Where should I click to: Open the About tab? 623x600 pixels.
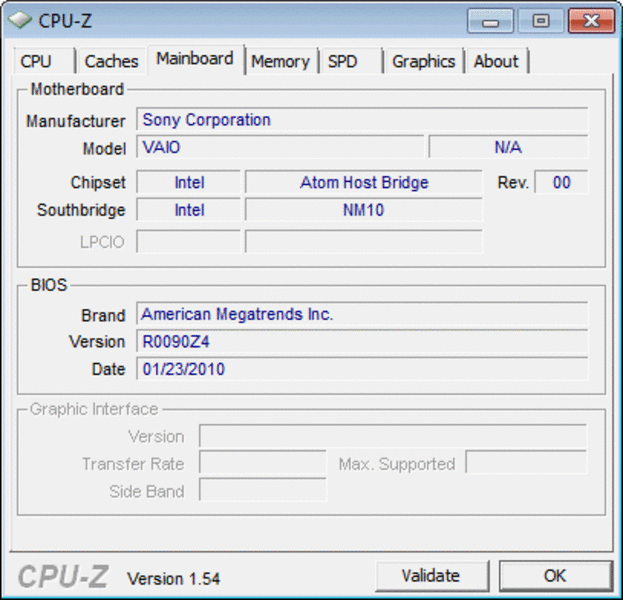point(497,61)
